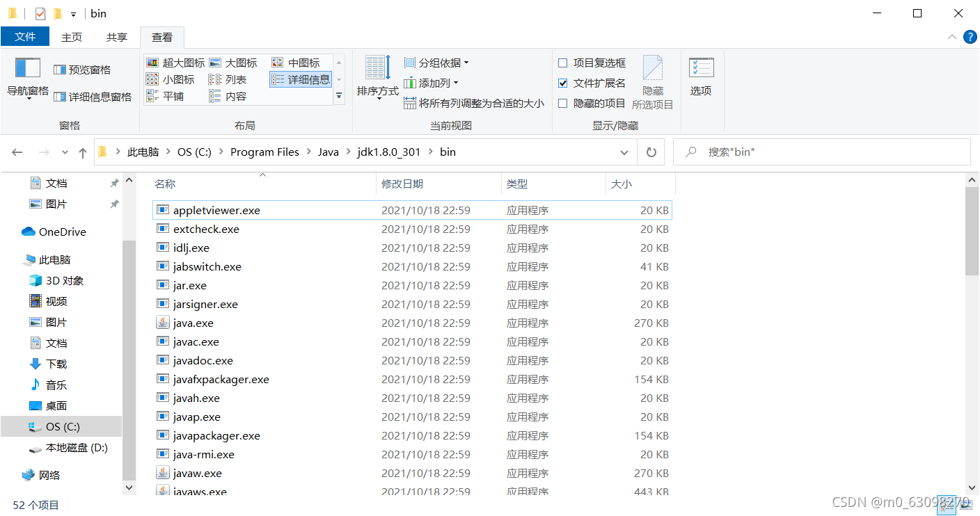Viewport: 980px width, 516px height.
Task: Open recent locations dropdown next to forward arrow
Action: [65, 152]
